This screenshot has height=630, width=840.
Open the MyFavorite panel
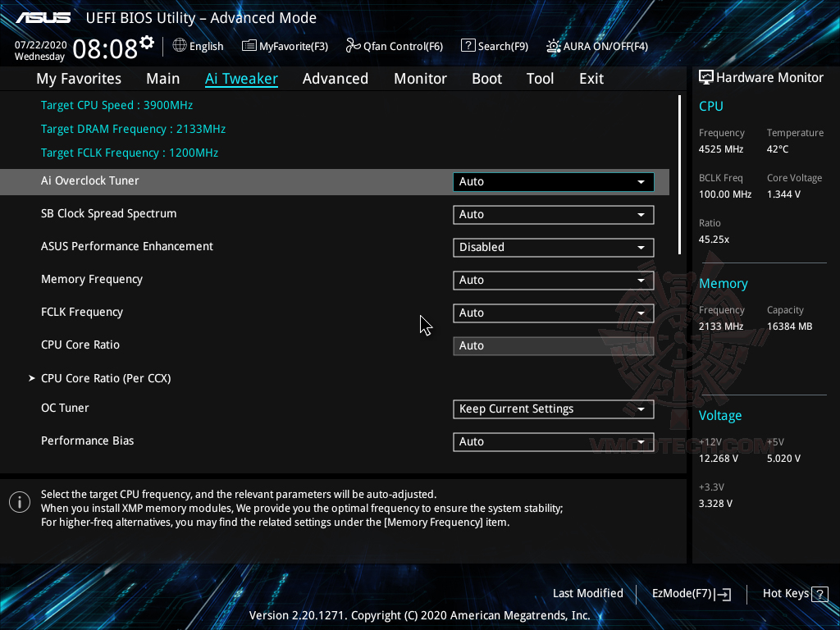point(285,46)
